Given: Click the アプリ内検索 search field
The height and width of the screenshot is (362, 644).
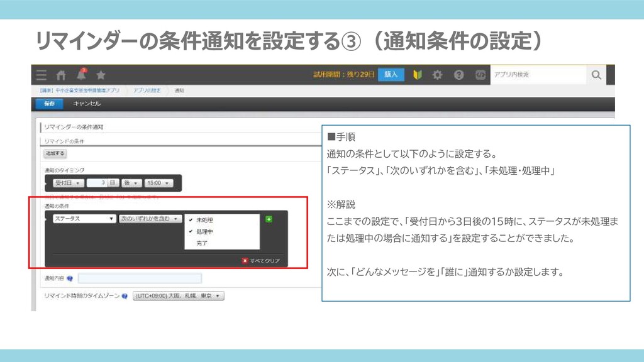Looking at the screenshot, I should pos(538,75).
